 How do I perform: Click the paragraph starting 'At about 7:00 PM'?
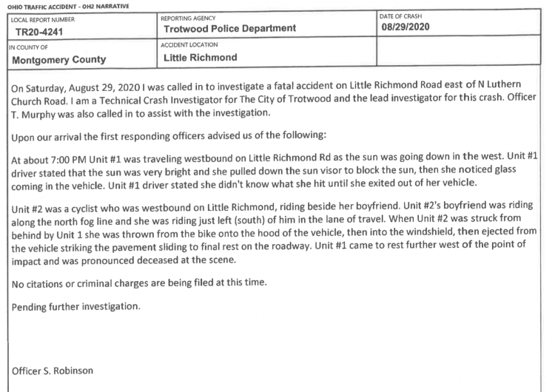click(x=275, y=172)
